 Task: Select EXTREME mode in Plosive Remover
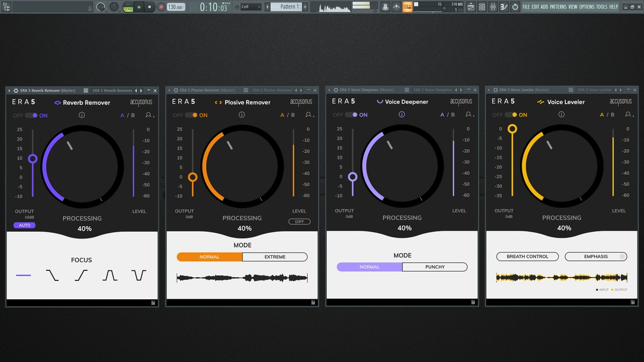tap(275, 257)
